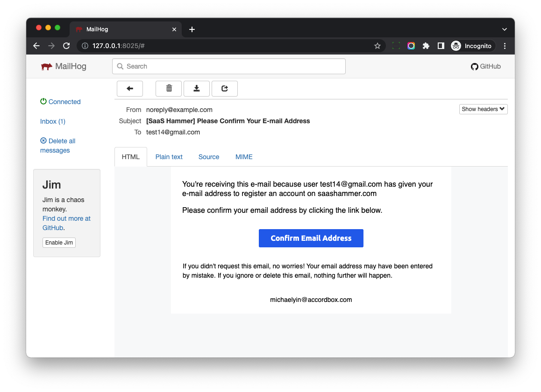This screenshot has width=541, height=392.
Task: Release the message with share-arrow icon
Action: [225, 89]
